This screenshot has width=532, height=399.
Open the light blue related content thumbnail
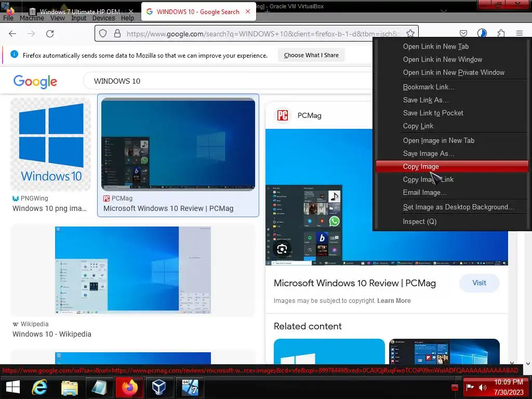[329, 352]
